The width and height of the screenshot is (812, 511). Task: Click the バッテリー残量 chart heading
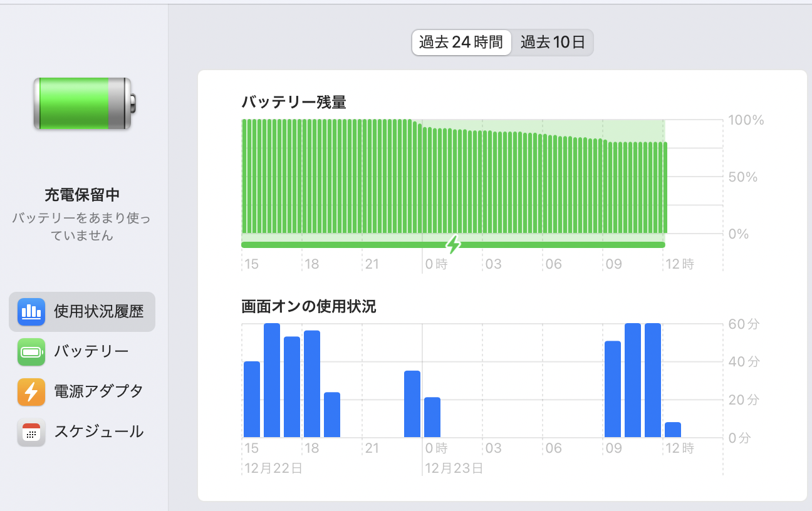click(x=294, y=102)
